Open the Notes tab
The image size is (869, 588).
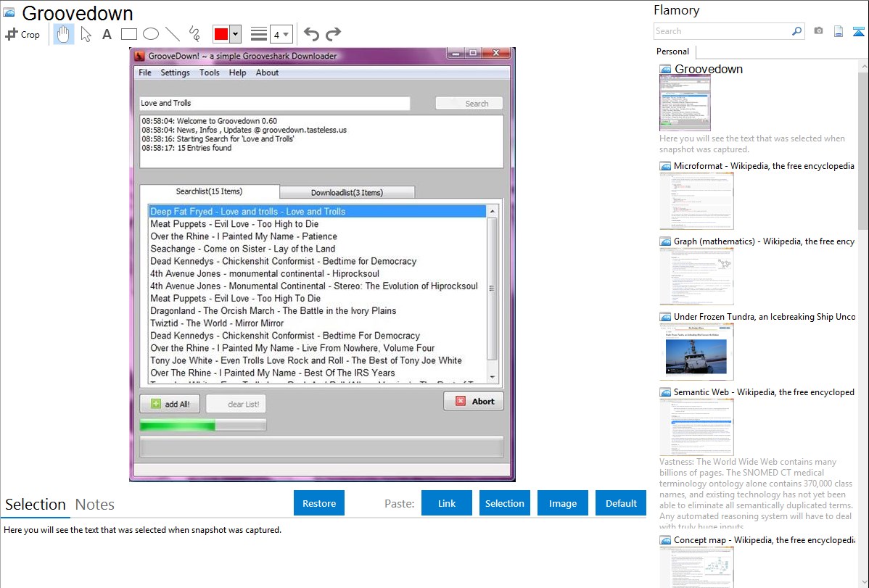pyautogui.click(x=95, y=505)
